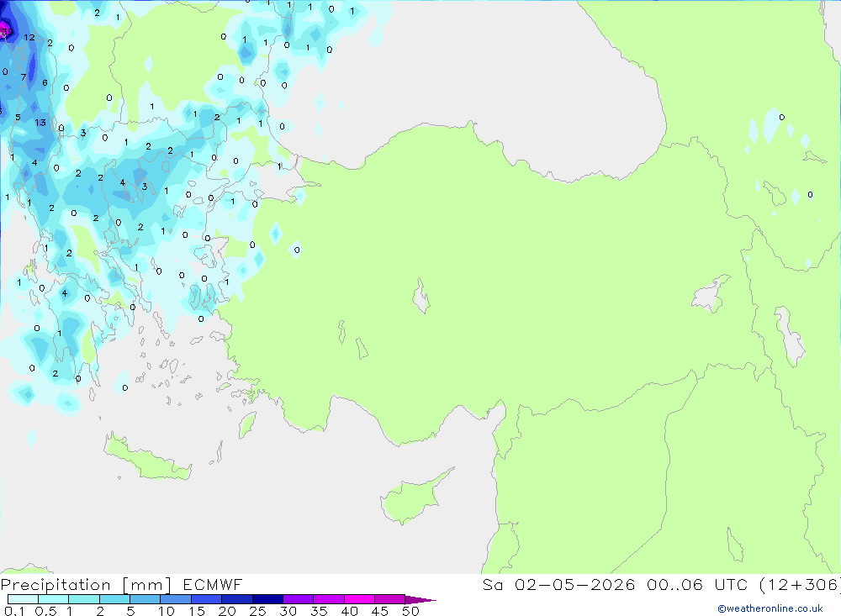841x616 pixels.
Task: Pick the 15–20 mm legend color box
Action: click(x=207, y=599)
